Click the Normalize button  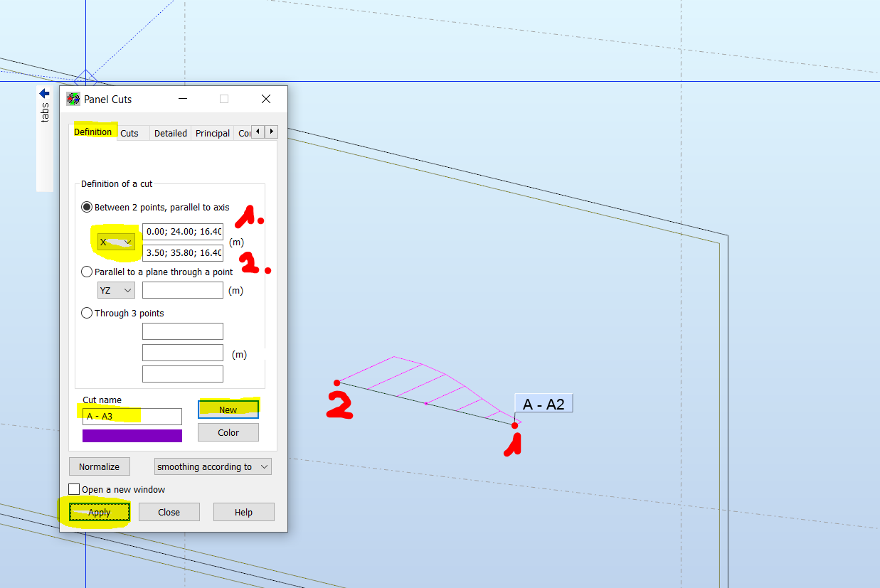[99, 466]
